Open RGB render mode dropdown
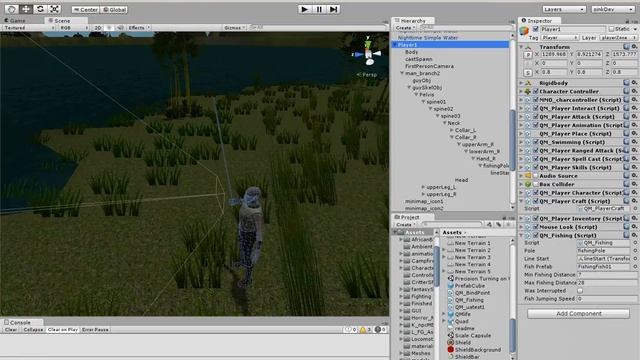Viewport: 640px width, 360px height. (x=74, y=28)
